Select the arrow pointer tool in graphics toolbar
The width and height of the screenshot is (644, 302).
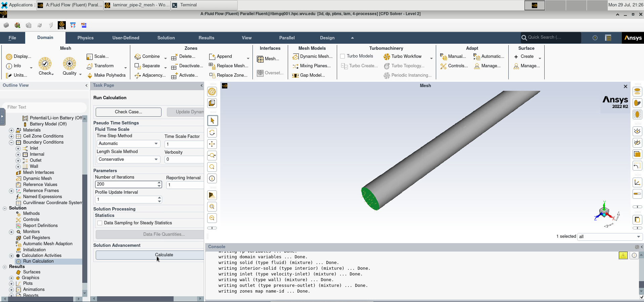(212, 120)
